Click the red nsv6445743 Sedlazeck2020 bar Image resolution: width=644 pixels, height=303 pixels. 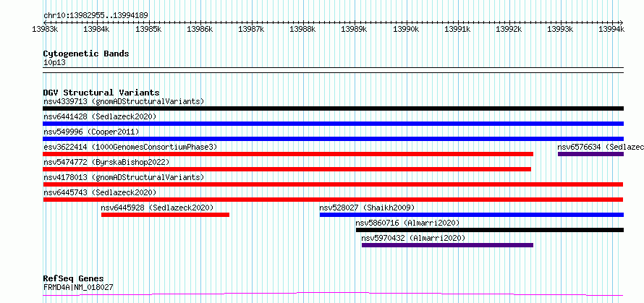[333, 200]
